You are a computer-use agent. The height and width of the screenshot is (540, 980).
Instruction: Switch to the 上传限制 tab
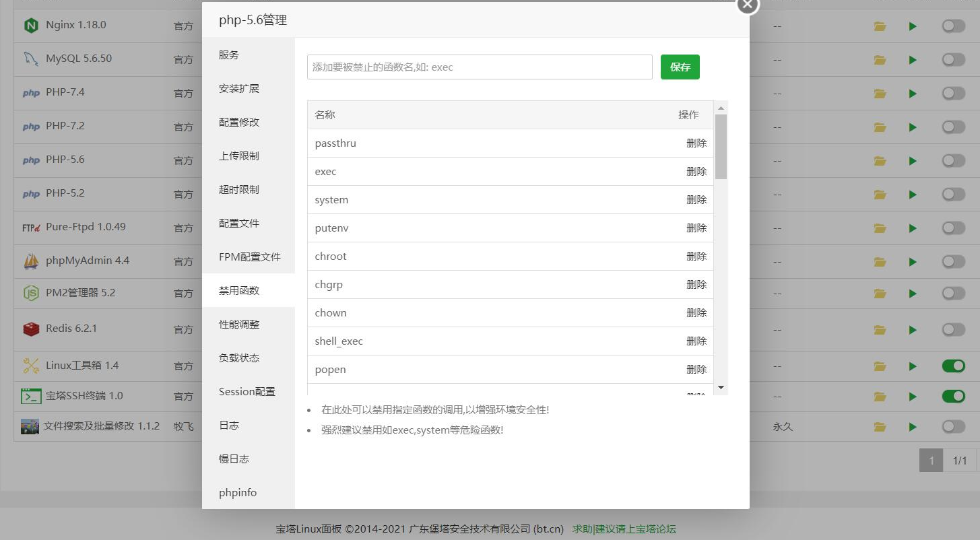pos(249,156)
